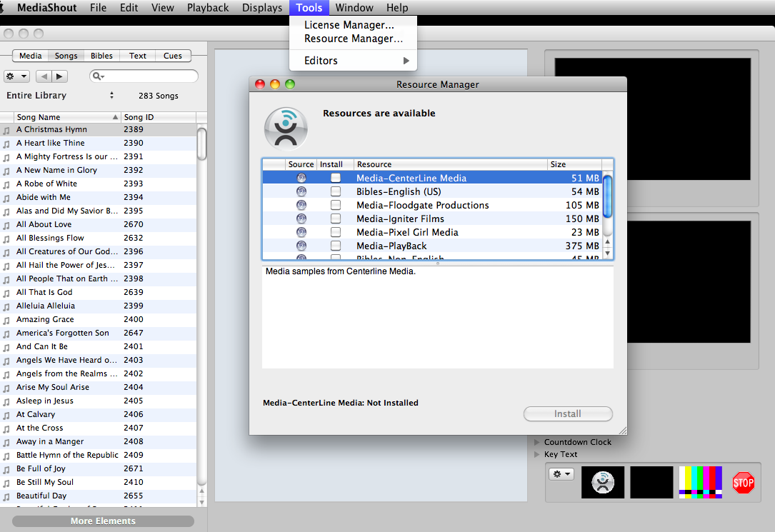Expand the Countdown Clock section

coord(536,442)
